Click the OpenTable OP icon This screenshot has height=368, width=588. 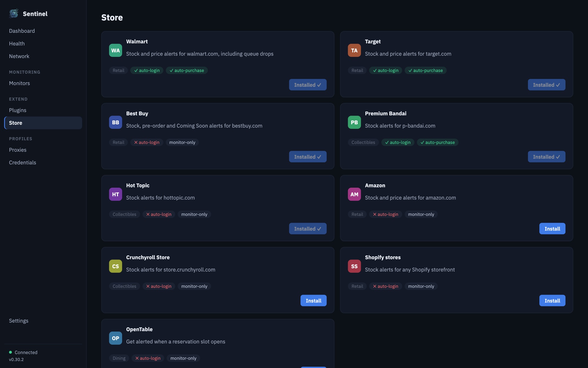click(116, 338)
